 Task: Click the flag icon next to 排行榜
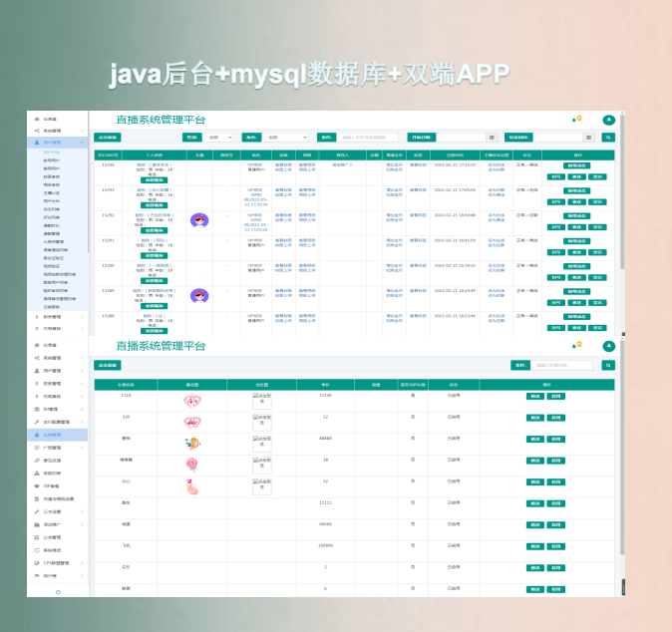[x=37, y=576]
